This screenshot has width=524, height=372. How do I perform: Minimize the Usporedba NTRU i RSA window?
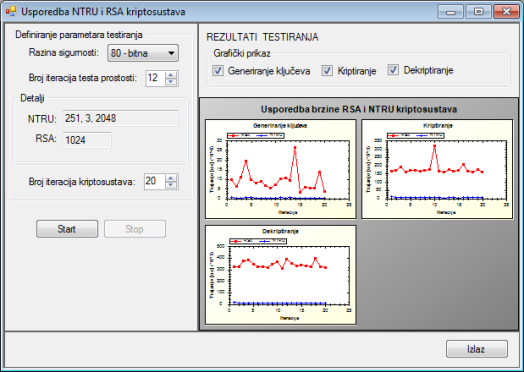pyautogui.click(x=450, y=12)
